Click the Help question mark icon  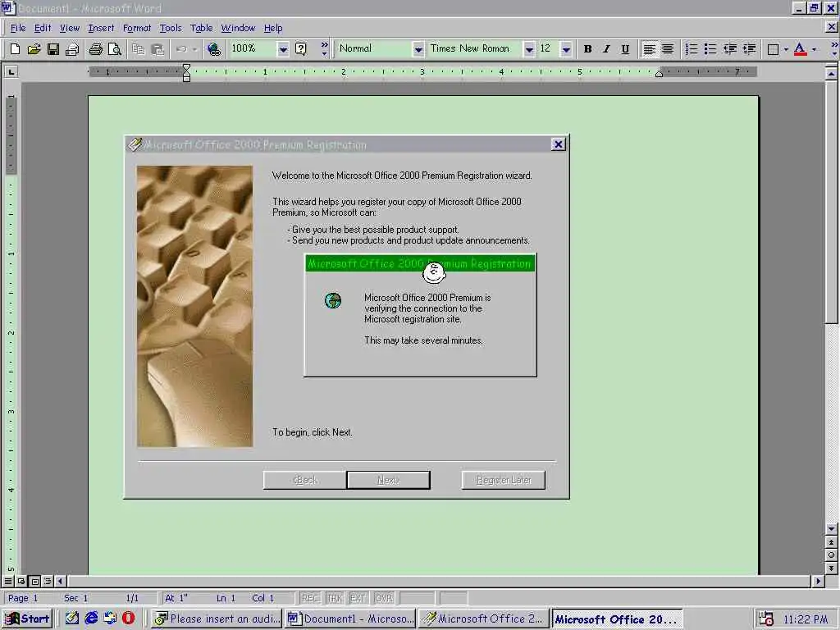tap(301, 49)
